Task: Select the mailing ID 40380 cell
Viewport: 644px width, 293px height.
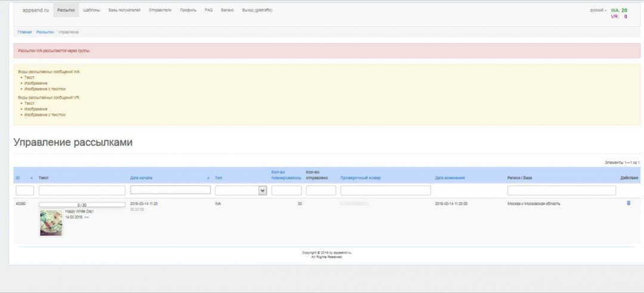Action: point(20,204)
